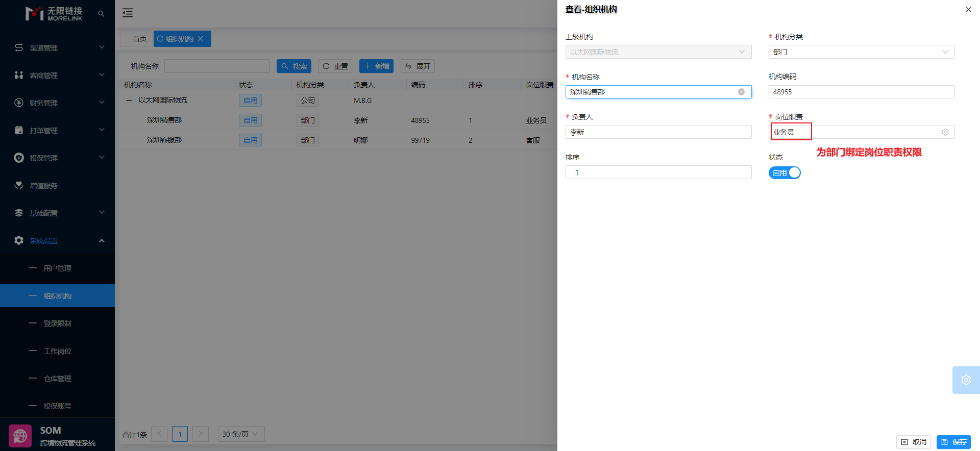Viewport: 980px width, 451px height.
Task: Click the 财务管理 yen icon
Action: [19, 103]
